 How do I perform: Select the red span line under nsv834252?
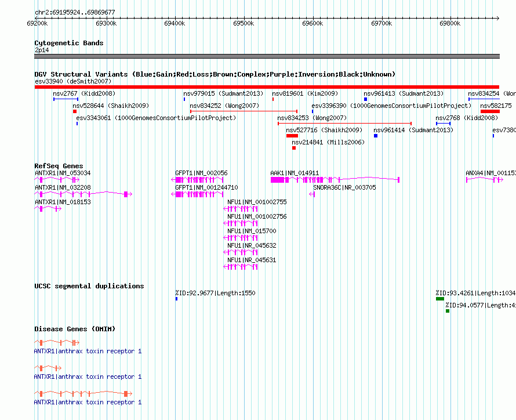coord(244,111)
